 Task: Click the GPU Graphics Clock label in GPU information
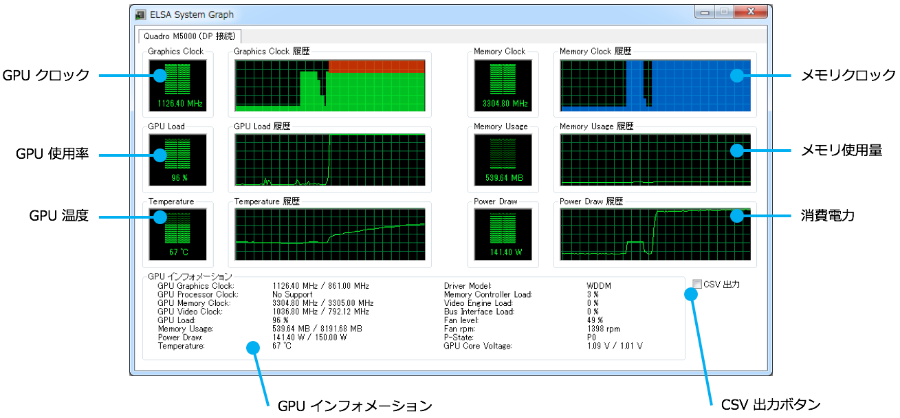pos(196,285)
